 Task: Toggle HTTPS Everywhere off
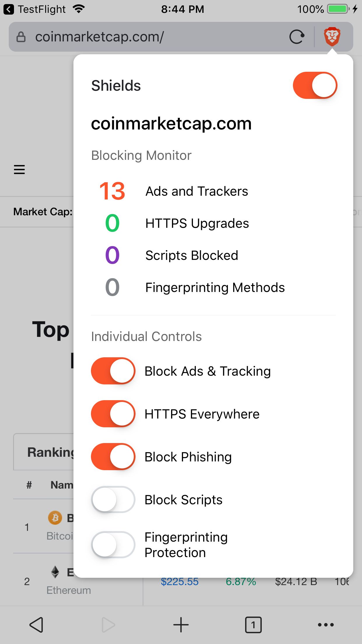click(113, 414)
